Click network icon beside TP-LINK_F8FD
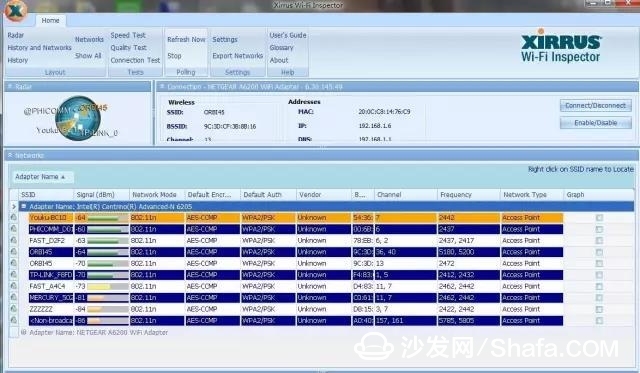This screenshot has height=373, width=640. click(14, 275)
